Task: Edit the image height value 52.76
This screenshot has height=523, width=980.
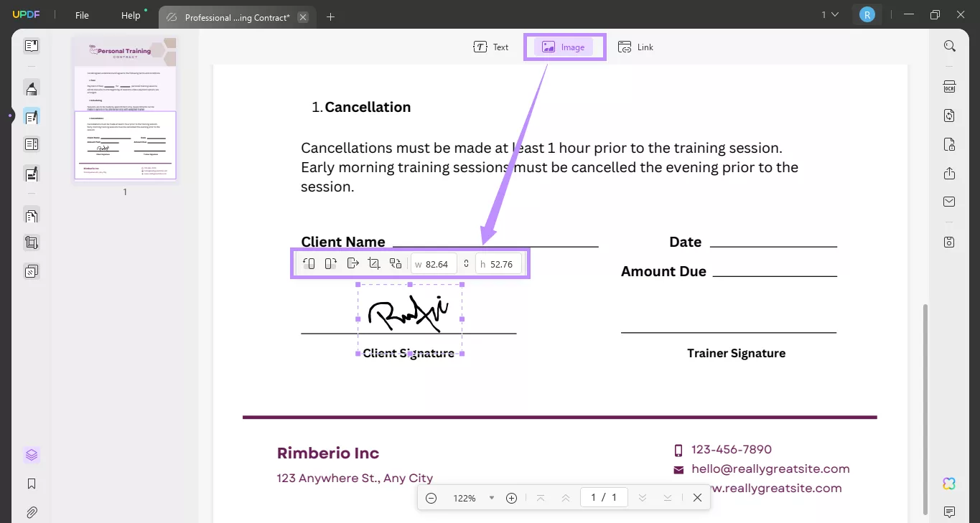Action: [498, 264]
